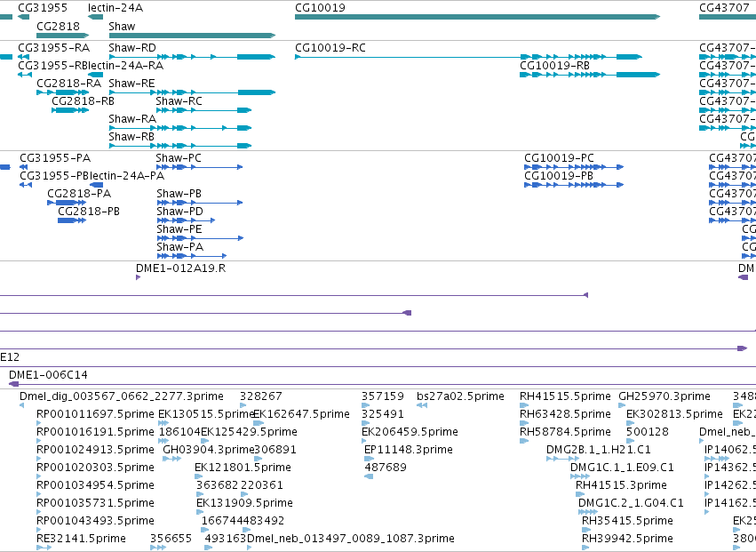Select the 357159 feature label
756x552 pixels.
(383, 396)
